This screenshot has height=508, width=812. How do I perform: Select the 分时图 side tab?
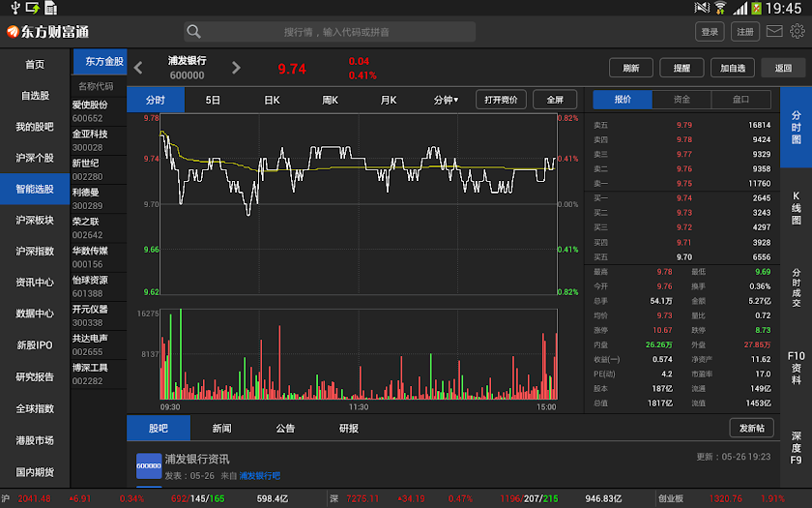[796, 128]
